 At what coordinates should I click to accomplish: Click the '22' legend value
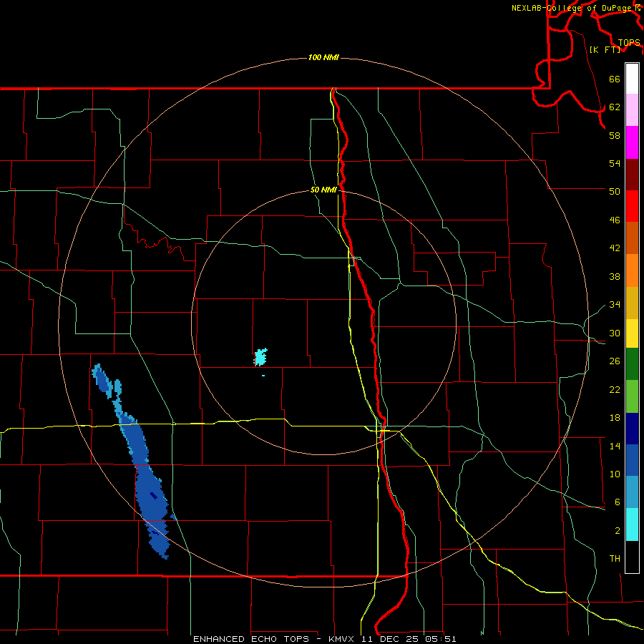pos(615,390)
